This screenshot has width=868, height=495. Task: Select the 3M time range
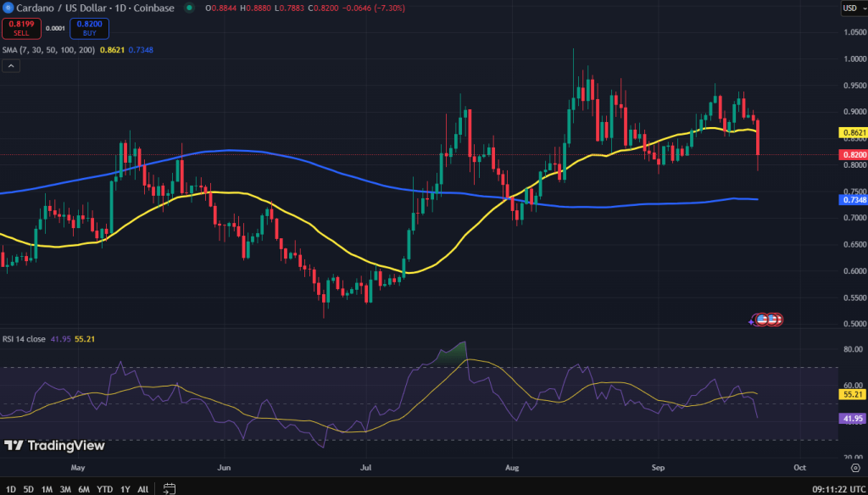pos(65,489)
